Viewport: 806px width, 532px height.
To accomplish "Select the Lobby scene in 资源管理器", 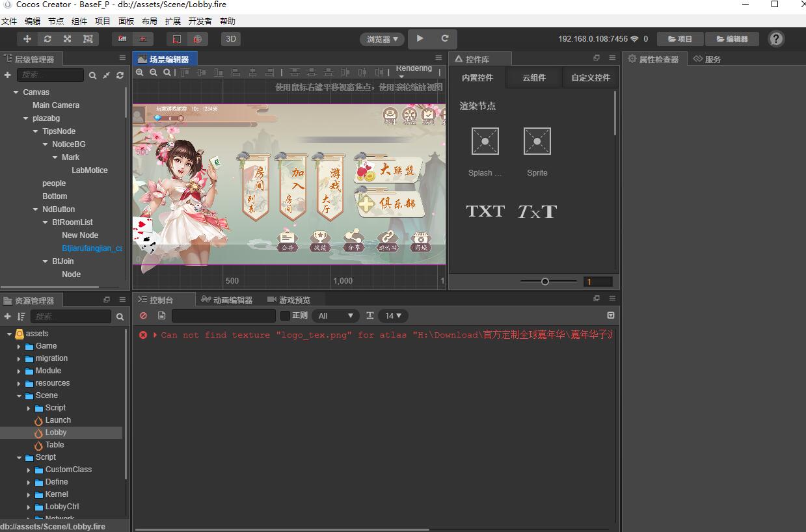I will (x=55, y=432).
